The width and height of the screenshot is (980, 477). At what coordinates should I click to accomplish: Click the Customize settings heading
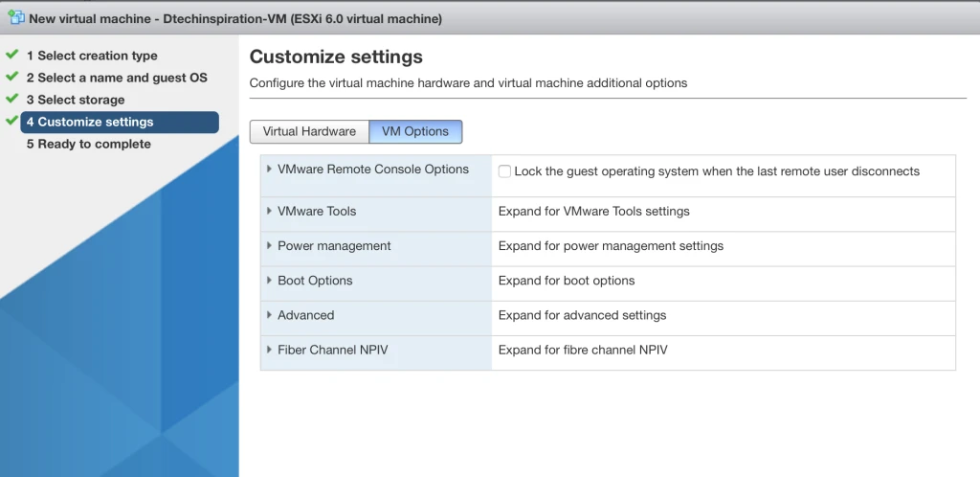tap(336, 57)
